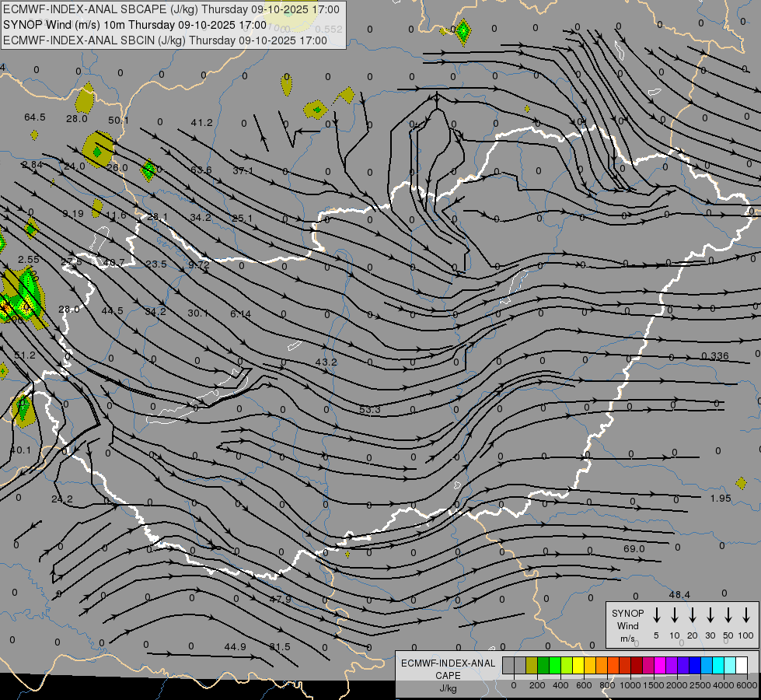Image resolution: width=761 pixels, height=700 pixels.
Task: Click the 0.336 value on the map
Action: [x=715, y=356]
